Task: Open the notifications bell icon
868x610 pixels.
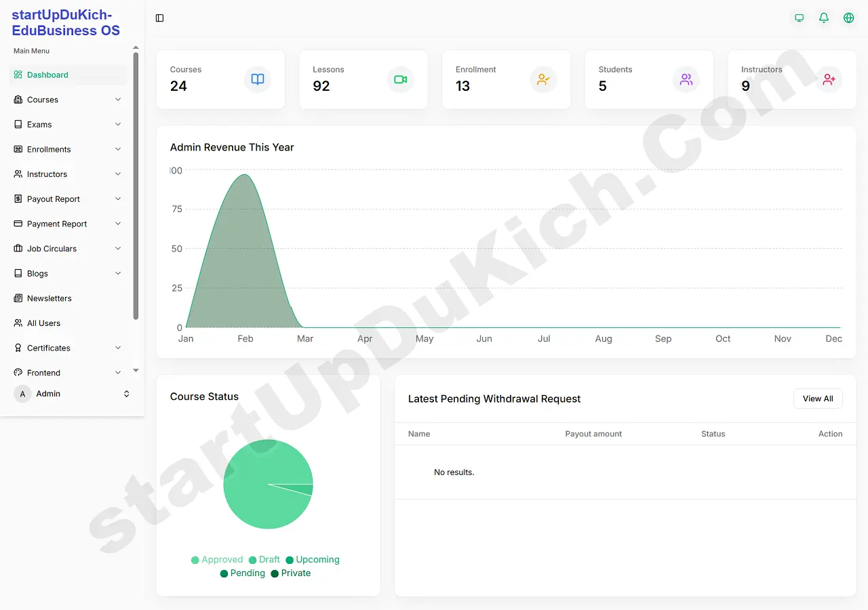Action: (x=824, y=18)
